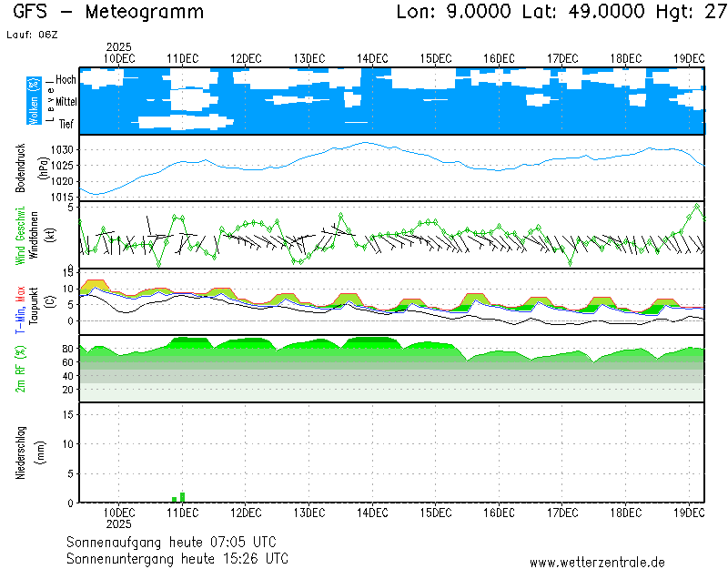Click the Tief cloud level label

coord(66,125)
